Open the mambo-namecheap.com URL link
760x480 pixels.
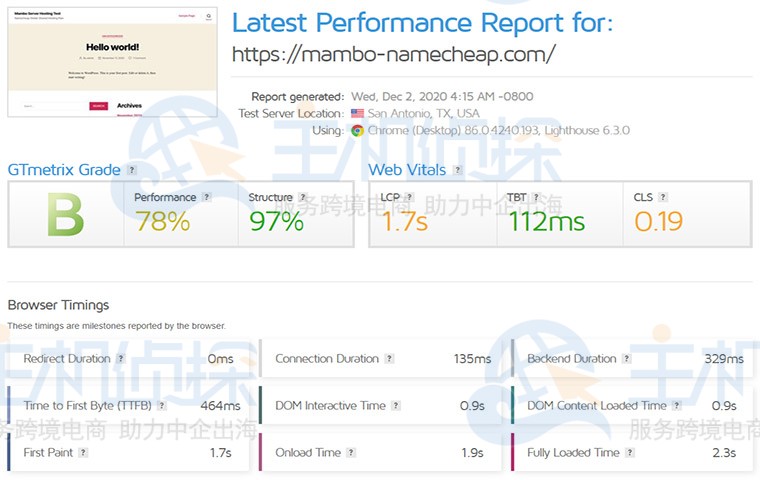pyautogui.click(x=394, y=54)
